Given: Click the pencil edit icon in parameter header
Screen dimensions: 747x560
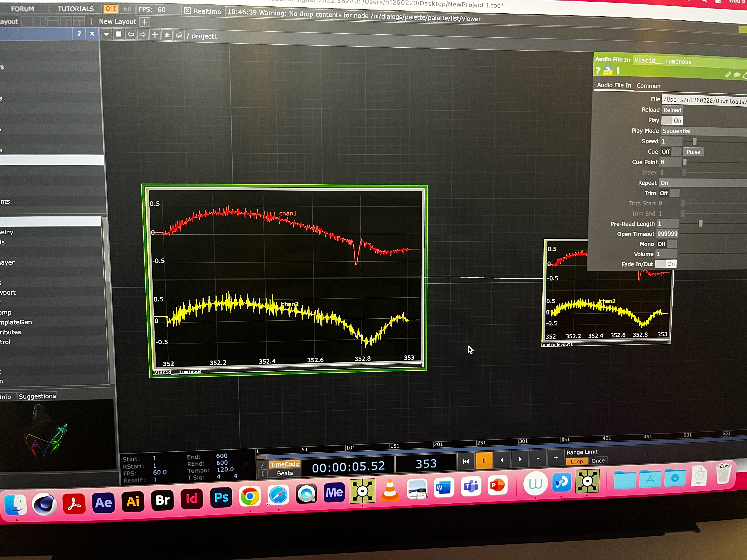Looking at the screenshot, I should [728, 75].
